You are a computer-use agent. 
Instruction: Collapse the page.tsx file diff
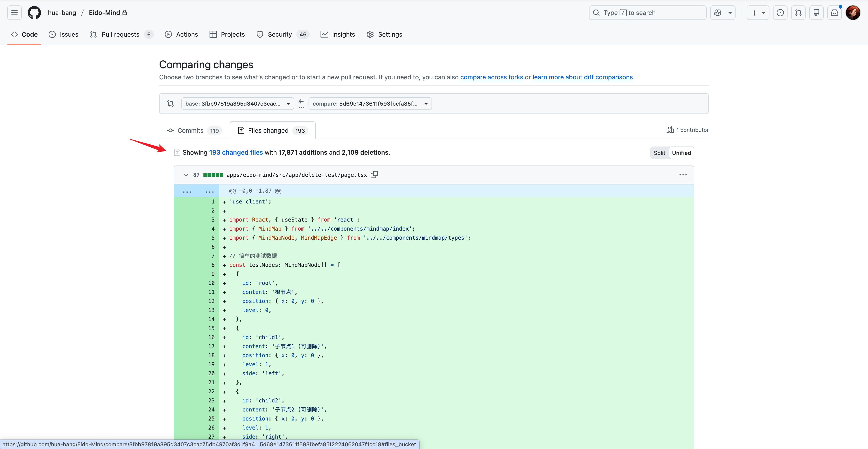coord(186,175)
